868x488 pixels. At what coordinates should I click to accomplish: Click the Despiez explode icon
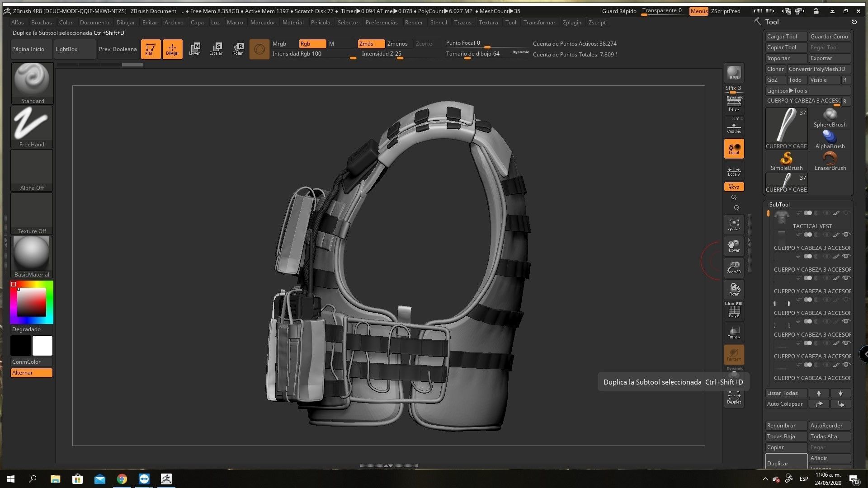coord(734,398)
